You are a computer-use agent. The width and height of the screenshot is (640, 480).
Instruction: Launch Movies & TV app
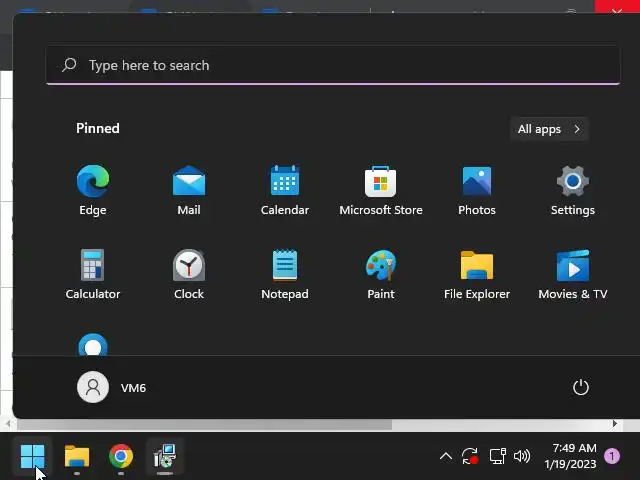coord(573,274)
